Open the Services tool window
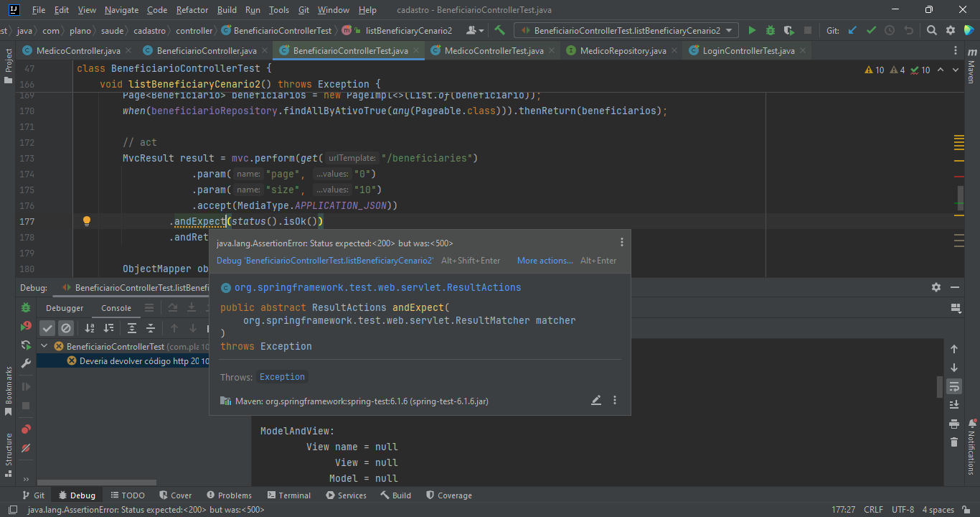 pyautogui.click(x=346, y=495)
